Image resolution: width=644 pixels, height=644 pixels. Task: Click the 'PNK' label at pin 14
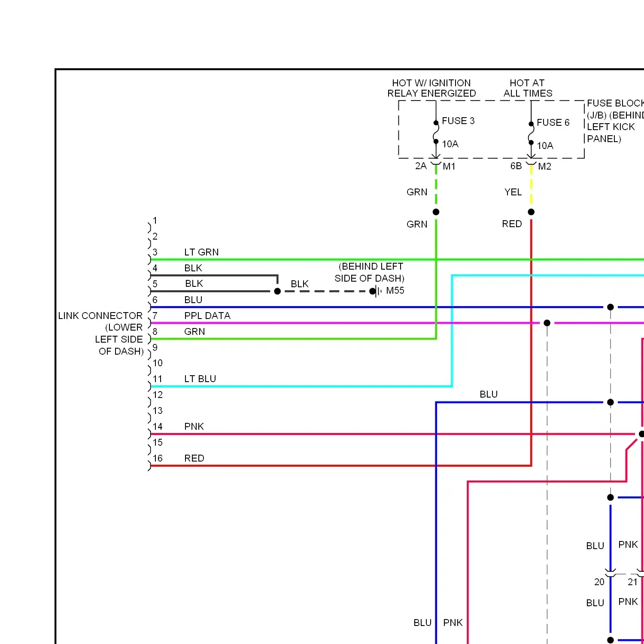pyautogui.click(x=194, y=426)
